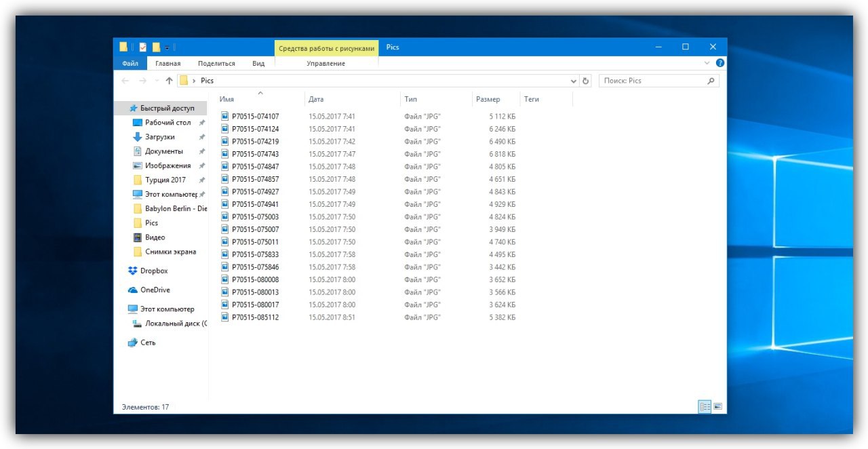Viewport: 868px width, 449px height.
Task: Open Загрузки in the sidebar
Action: pyautogui.click(x=161, y=137)
